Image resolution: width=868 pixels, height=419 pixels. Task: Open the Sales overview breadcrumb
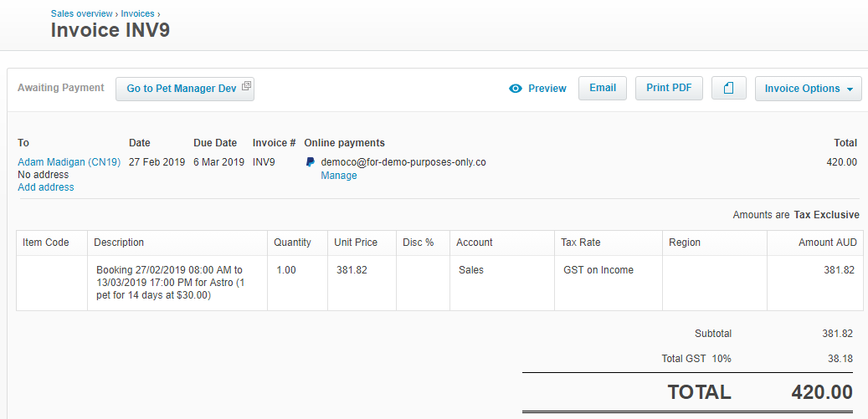click(x=81, y=14)
